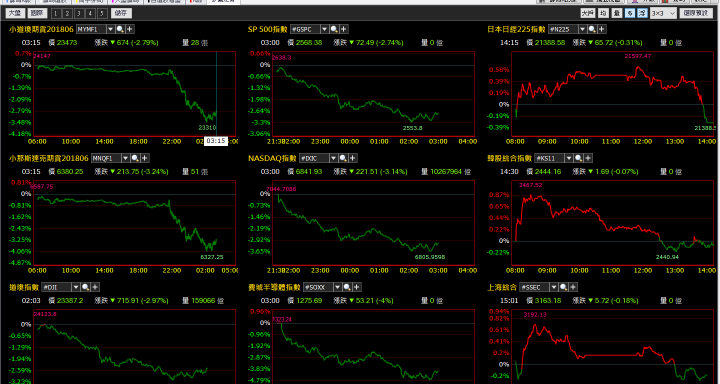Open #SOXX symbol dropdown arrow
The height and width of the screenshot is (384, 720).
[x=338, y=288]
